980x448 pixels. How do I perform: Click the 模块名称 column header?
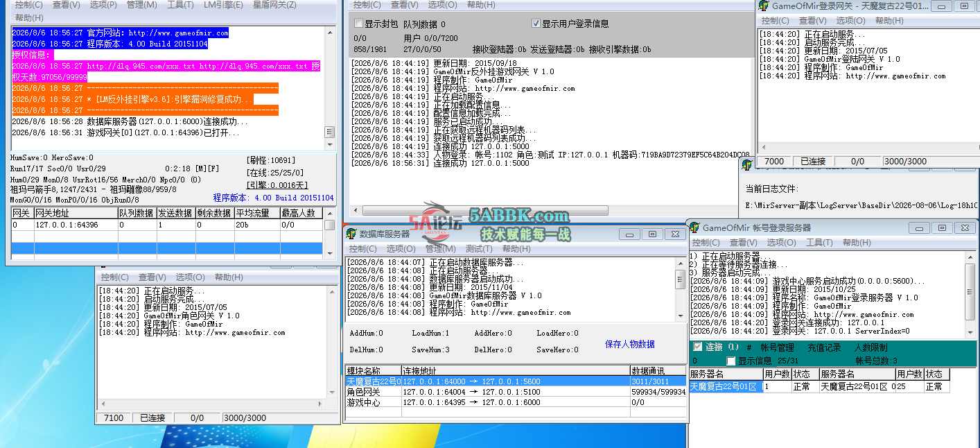tap(374, 370)
